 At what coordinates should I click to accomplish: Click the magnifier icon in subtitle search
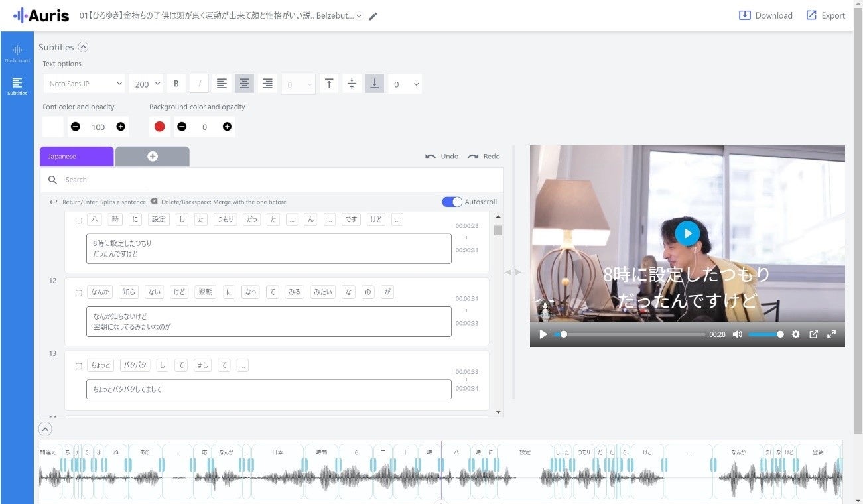pos(53,180)
